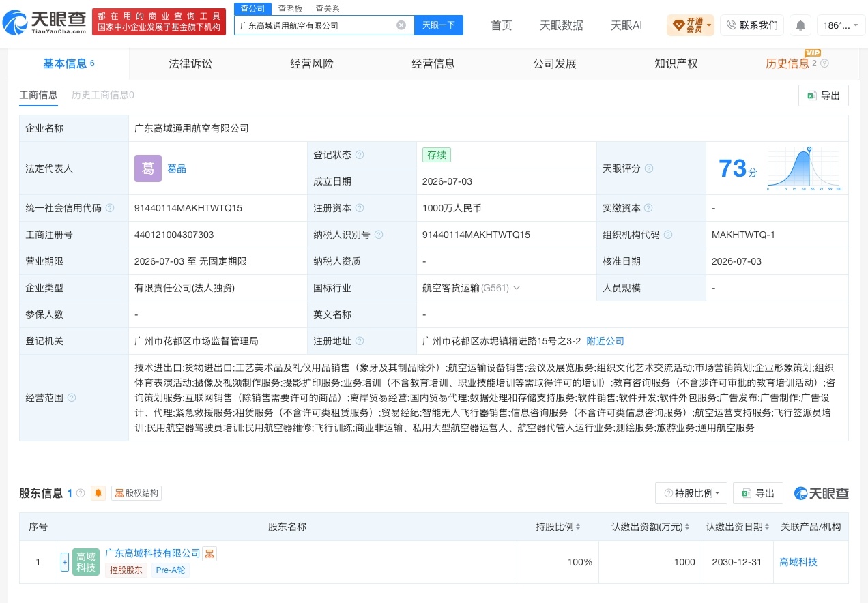This screenshot has height=603, width=868.
Task: Click the organization code MAKHTWTQ-1
Action: pyautogui.click(x=744, y=235)
